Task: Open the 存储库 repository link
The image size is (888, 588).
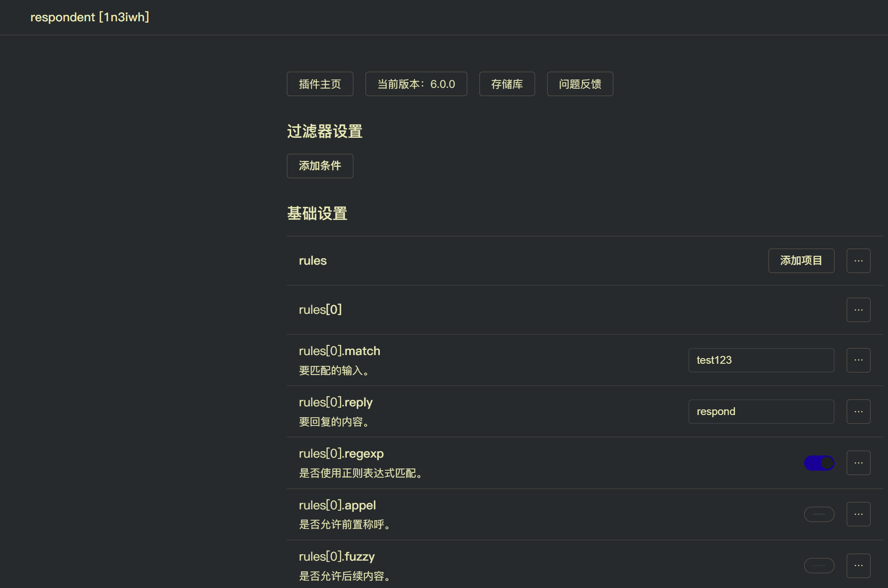Action: point(507,84)
